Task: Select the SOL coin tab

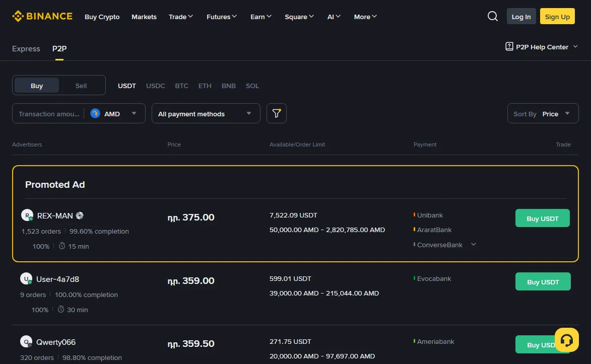Action: 252,86
